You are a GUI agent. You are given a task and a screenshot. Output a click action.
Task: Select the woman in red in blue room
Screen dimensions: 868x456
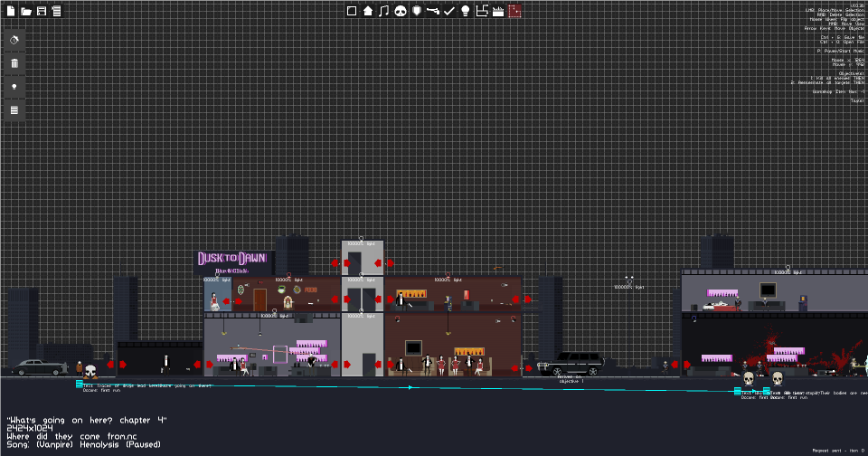tap(214, 302)
